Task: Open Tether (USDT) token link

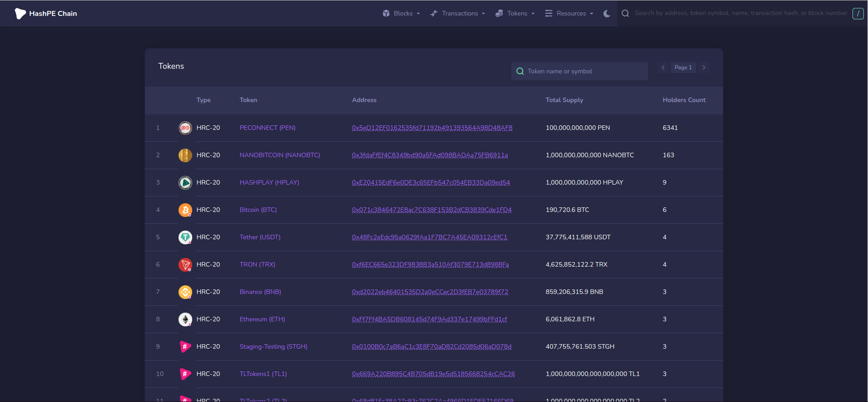Action: (260, 237)
